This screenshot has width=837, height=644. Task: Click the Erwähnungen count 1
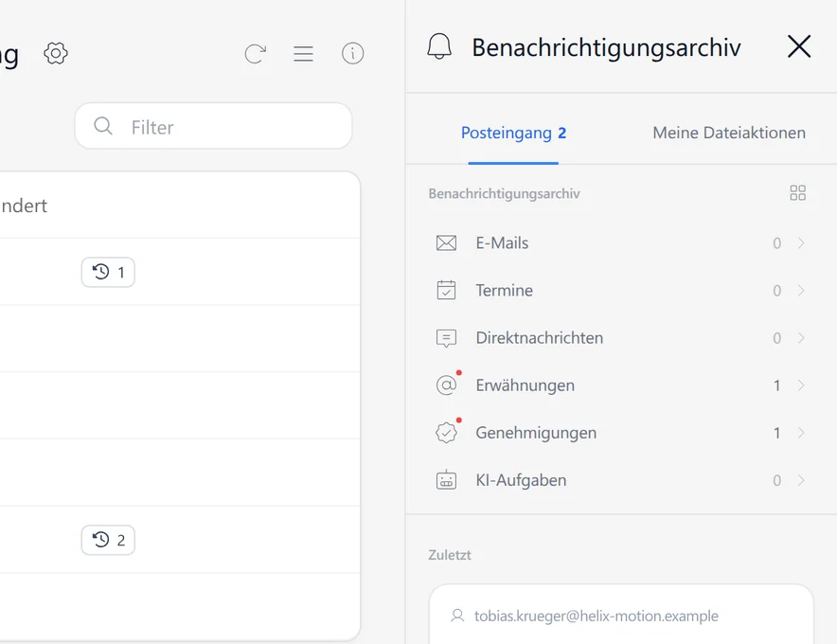tap(777, 385)
